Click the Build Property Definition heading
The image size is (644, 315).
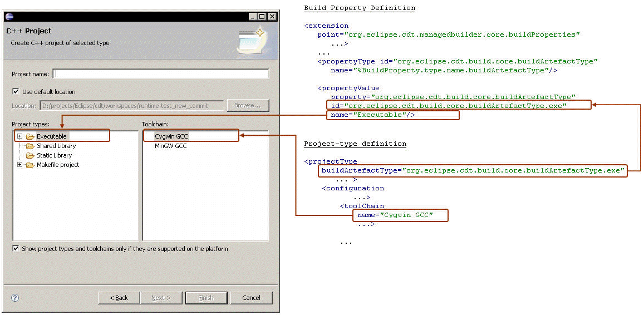[360, 8]
